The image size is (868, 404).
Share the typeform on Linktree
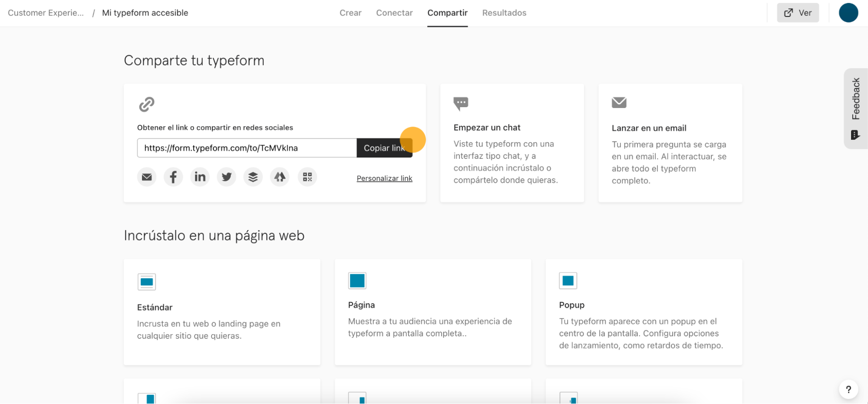[280, 177]
